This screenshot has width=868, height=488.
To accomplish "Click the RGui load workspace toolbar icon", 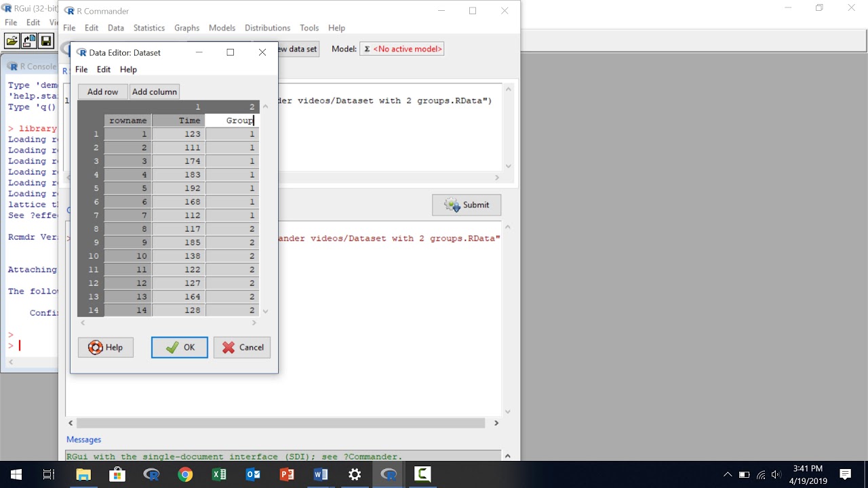I will click(29, 41).
